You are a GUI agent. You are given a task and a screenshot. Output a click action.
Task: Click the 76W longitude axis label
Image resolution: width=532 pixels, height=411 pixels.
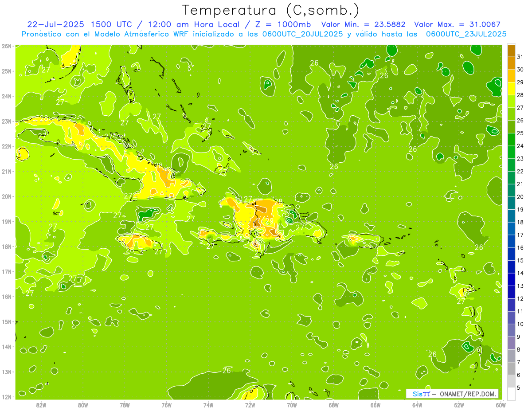(166, 404)
